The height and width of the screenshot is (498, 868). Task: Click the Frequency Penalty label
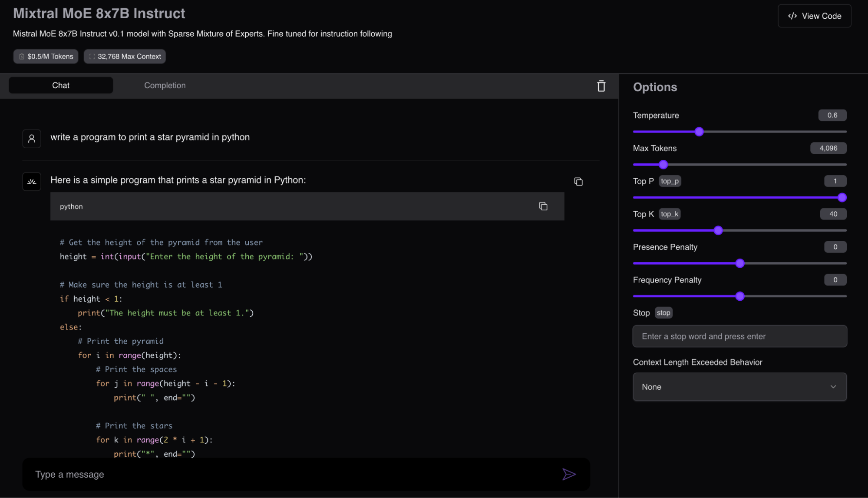coord(667,280)
